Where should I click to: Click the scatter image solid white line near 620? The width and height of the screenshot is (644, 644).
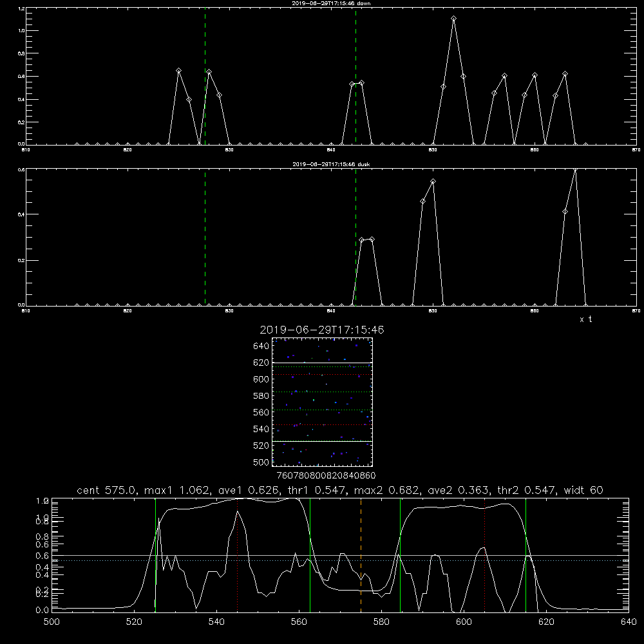[322, 363]
